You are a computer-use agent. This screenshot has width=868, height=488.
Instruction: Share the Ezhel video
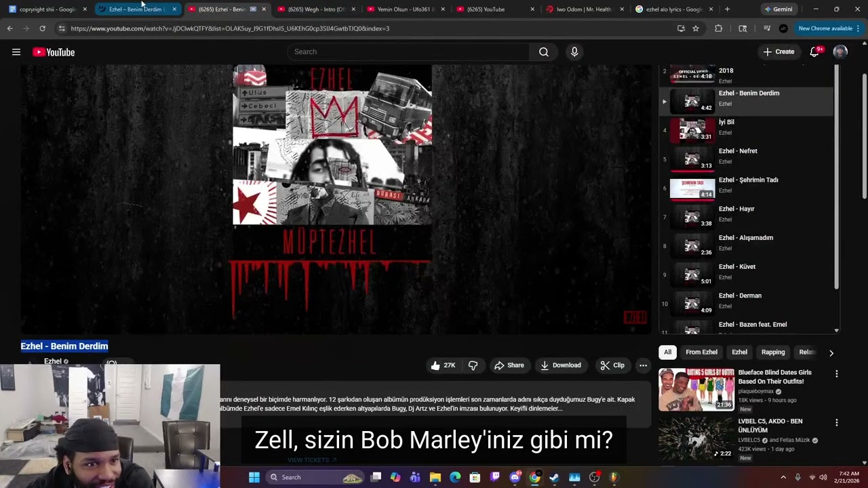click(x=509, y=365)
